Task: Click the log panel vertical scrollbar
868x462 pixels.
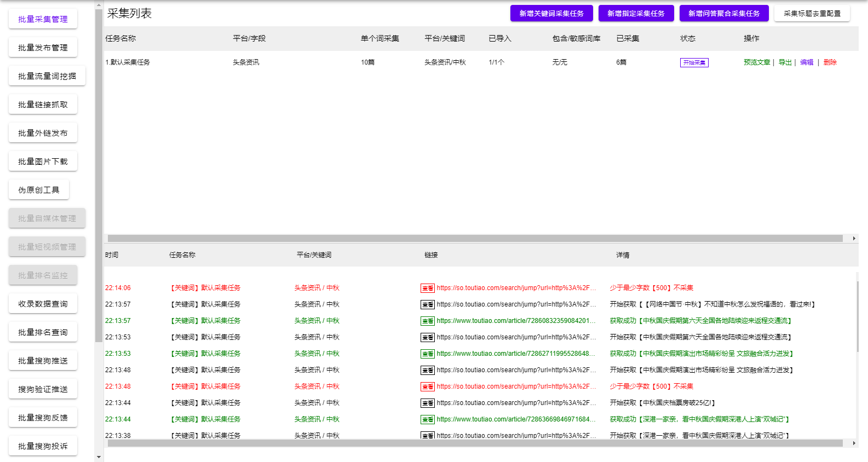Action: coord(858,316)
